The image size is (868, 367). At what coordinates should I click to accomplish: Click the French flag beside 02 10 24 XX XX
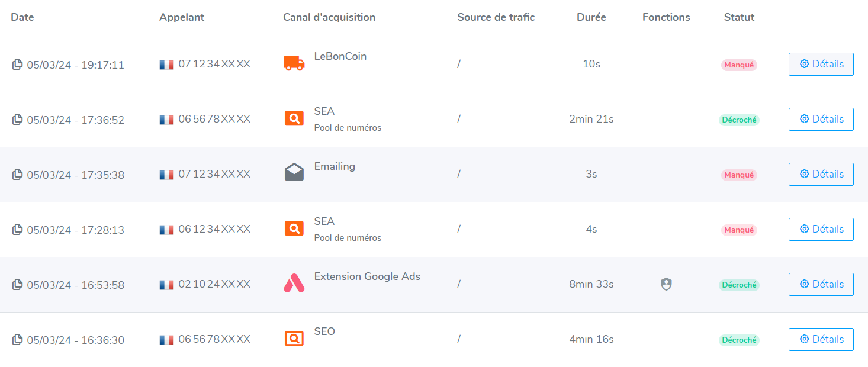tap(166, 285)
